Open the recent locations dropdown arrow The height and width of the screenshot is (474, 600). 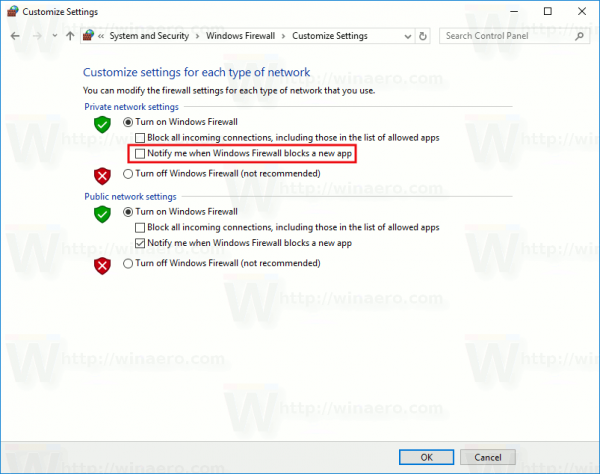tap(55, 36)
